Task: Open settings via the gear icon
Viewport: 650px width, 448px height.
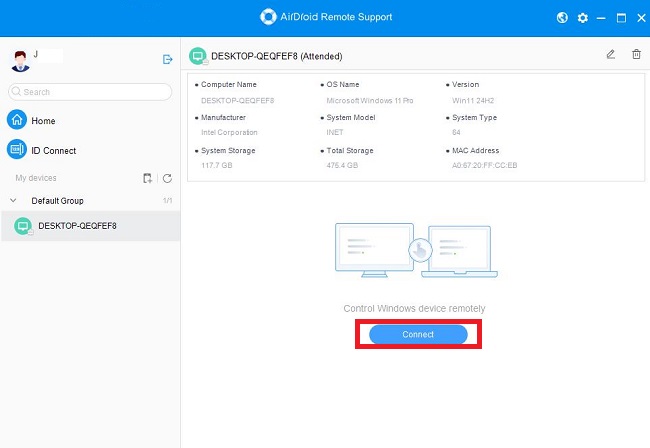Action: pyautogui.click(x=583, y=18)
